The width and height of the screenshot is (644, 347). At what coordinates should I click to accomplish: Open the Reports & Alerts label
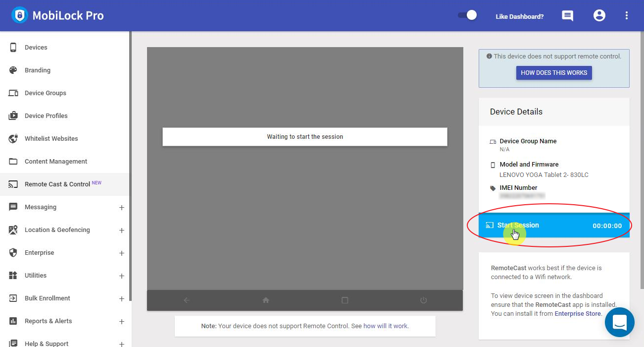coord(49,321)
